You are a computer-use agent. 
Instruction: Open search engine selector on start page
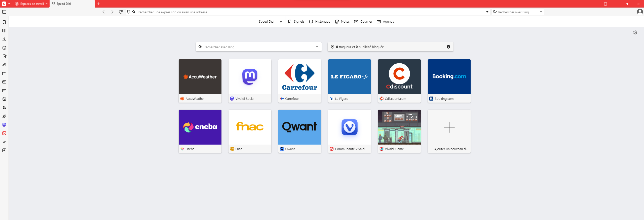[200, 47]
